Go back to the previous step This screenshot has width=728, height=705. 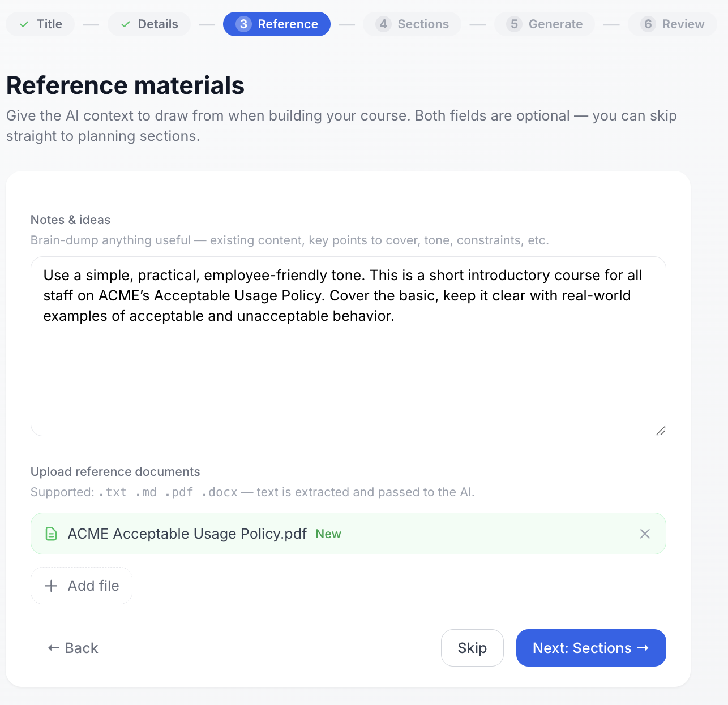pos(73,648)
